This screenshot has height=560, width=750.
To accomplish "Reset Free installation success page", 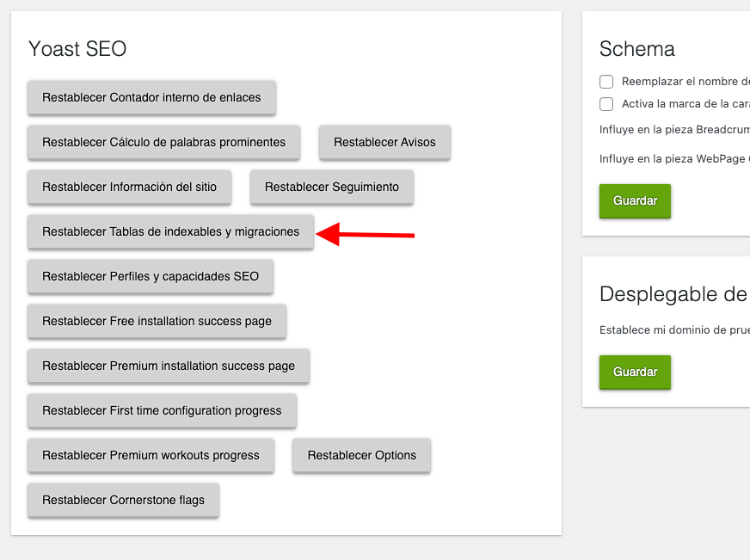I will 157,322.
